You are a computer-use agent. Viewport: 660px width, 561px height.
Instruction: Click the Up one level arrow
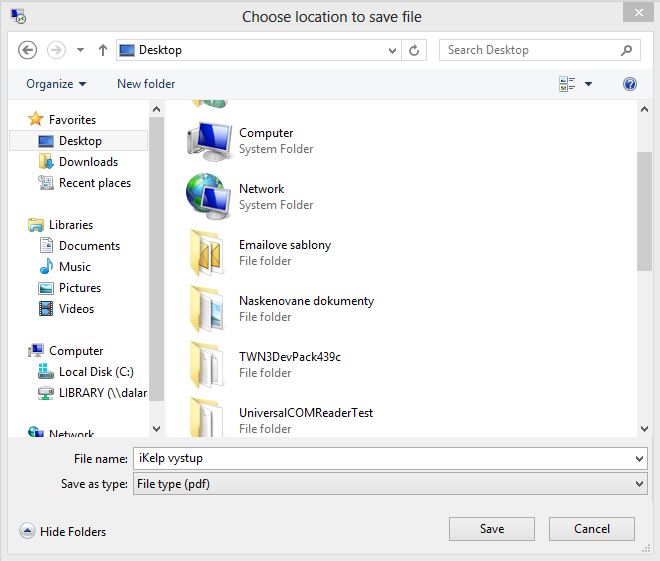[103, 50]
